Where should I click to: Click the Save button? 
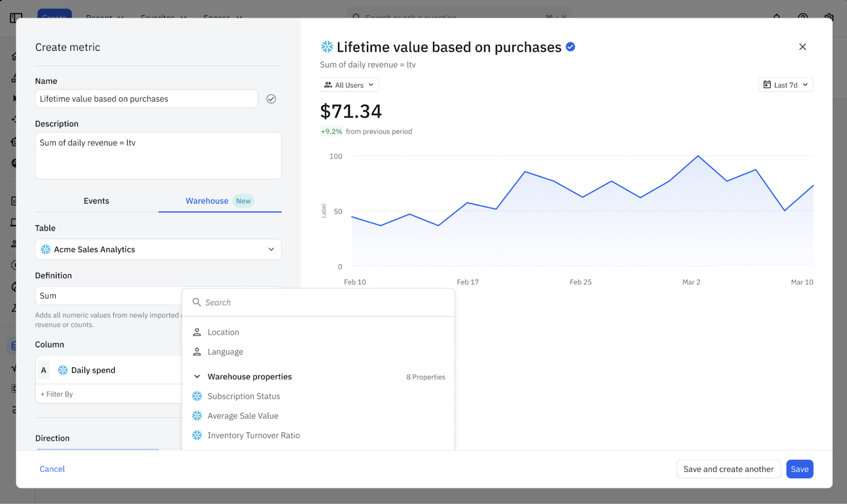(799, 469)
